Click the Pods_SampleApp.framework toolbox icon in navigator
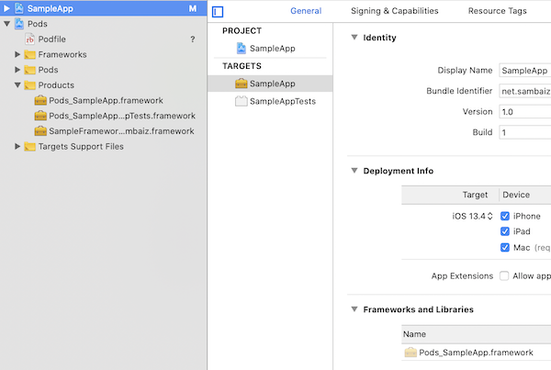This screenshot has width=551, height=370. pyautogui.click(x=40, y=100)
